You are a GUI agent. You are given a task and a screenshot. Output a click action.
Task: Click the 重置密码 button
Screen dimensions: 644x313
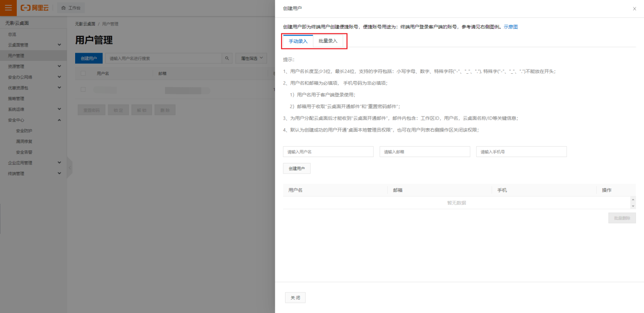91,110
